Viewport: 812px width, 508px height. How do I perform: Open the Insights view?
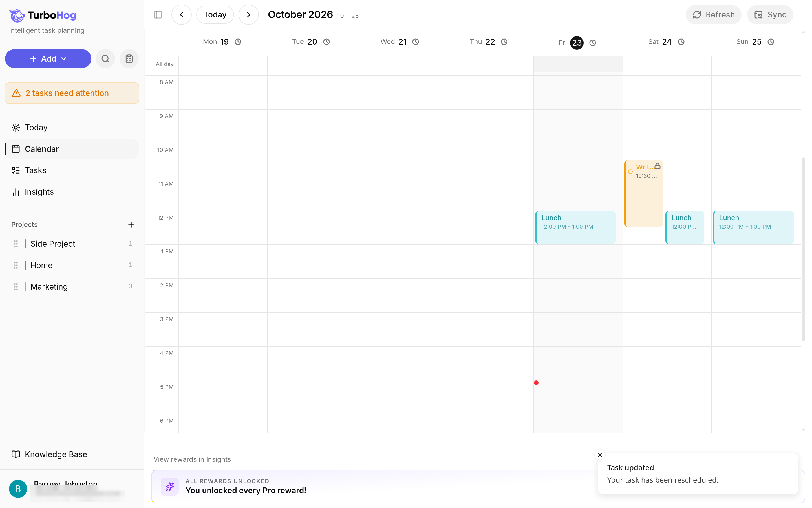(x=72, y=192)
